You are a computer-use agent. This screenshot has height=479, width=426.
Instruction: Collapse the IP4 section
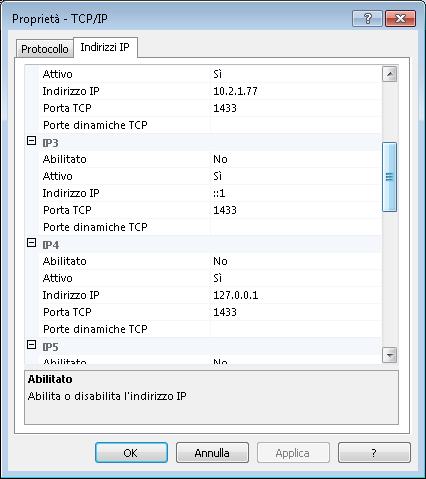coord(31,243)
